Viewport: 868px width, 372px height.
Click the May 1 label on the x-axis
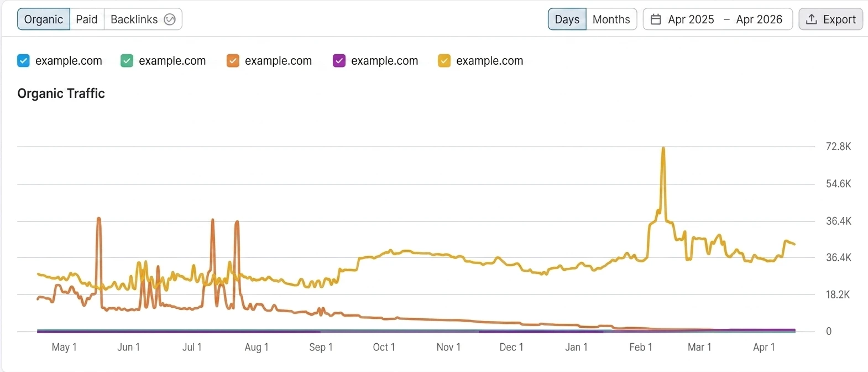(64, 347)
